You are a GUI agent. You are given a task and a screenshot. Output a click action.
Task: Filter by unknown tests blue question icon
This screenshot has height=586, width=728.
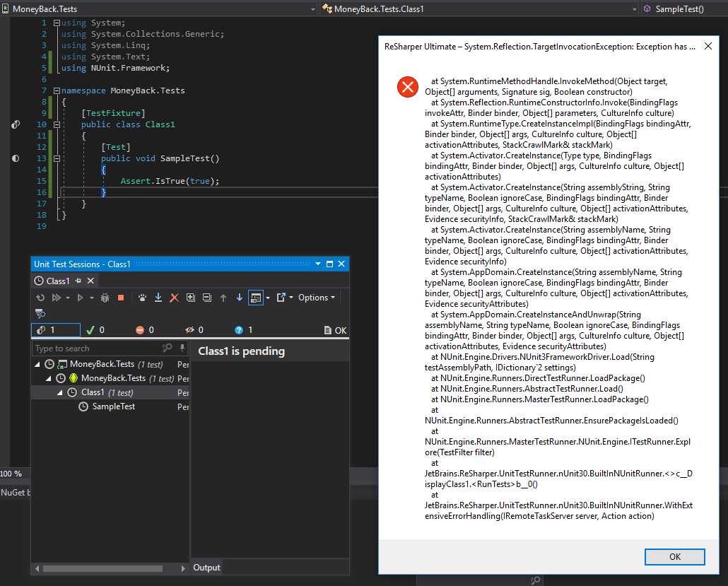(244, 330)
